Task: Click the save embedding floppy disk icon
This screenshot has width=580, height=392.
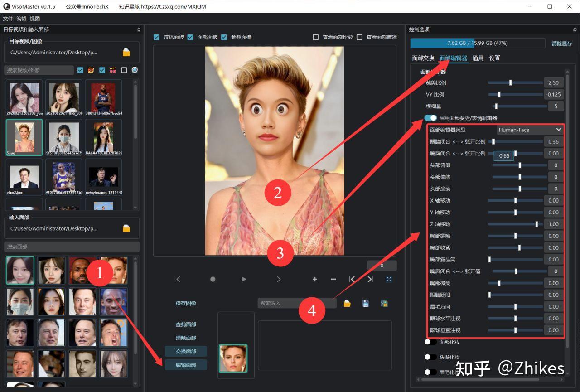Action: coord(366,304)
